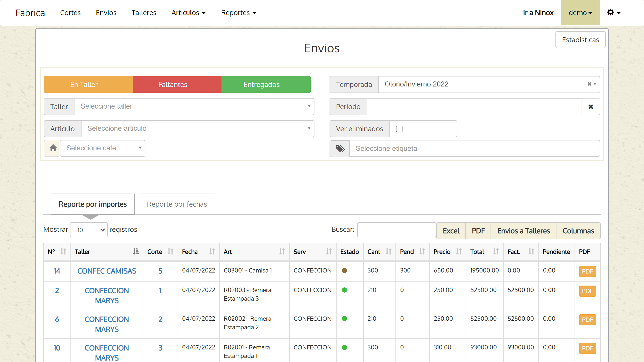Click Envios a Talleres button
The height and width of the screenshot is (362, 644).
524,231
